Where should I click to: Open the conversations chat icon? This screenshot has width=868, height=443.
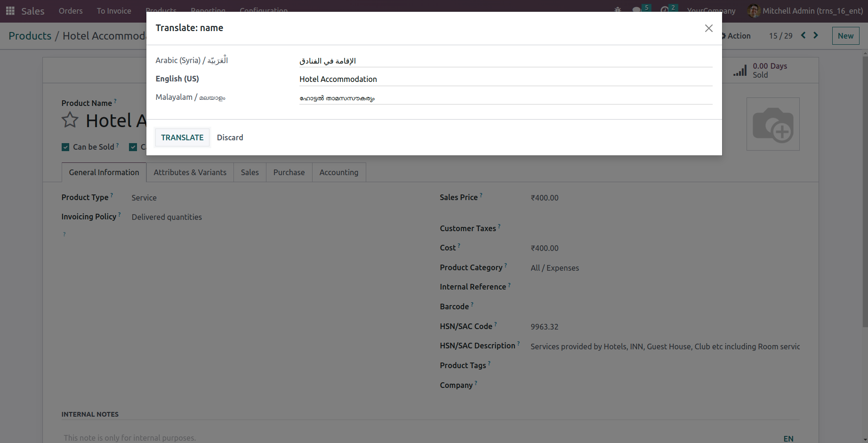coord(637,10)
